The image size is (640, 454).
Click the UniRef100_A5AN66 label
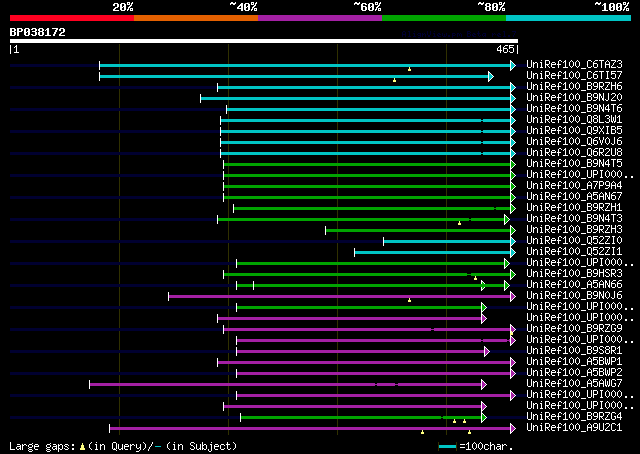coord(574,285)
